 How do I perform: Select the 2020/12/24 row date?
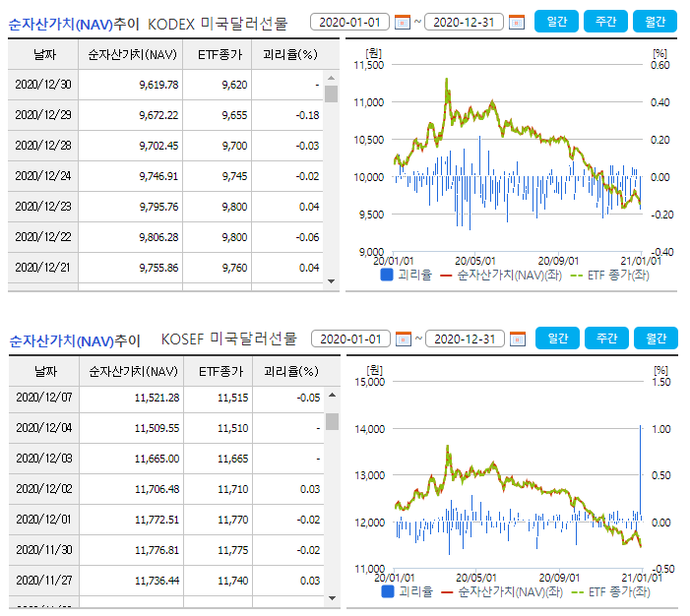point(43,176)
